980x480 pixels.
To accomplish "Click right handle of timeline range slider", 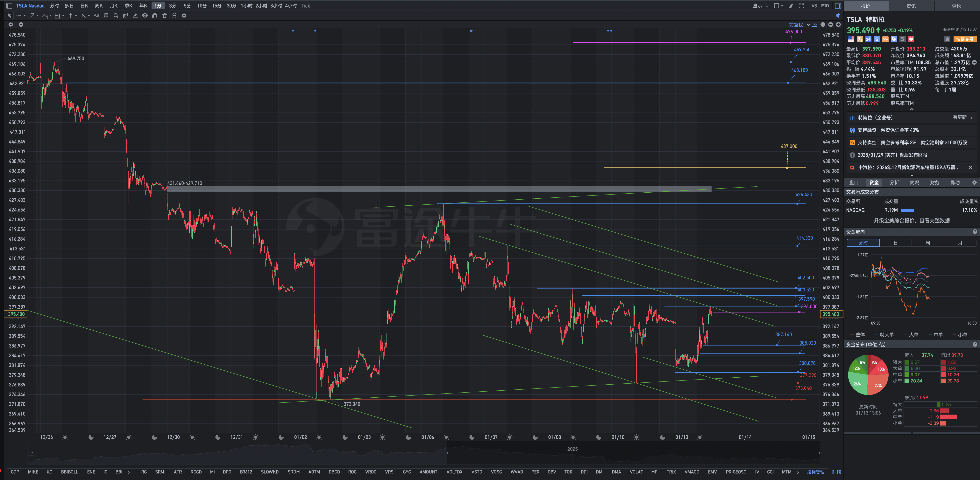I will click(819, 453).
